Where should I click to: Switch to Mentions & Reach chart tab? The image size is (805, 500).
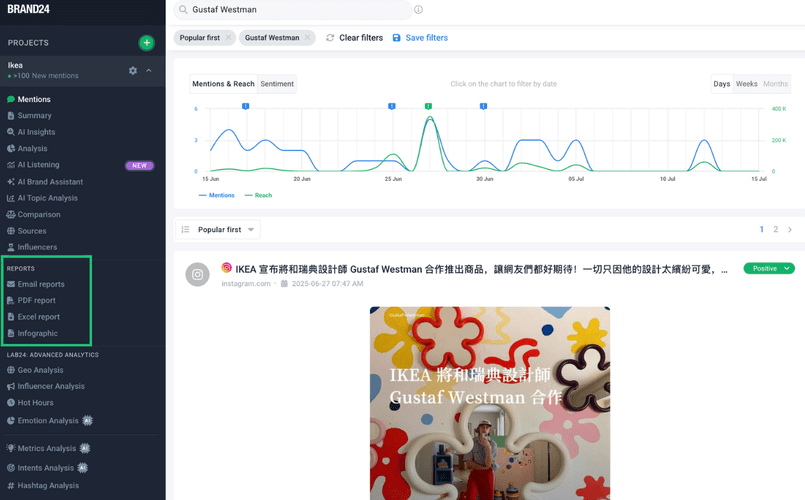click(223, 84)
